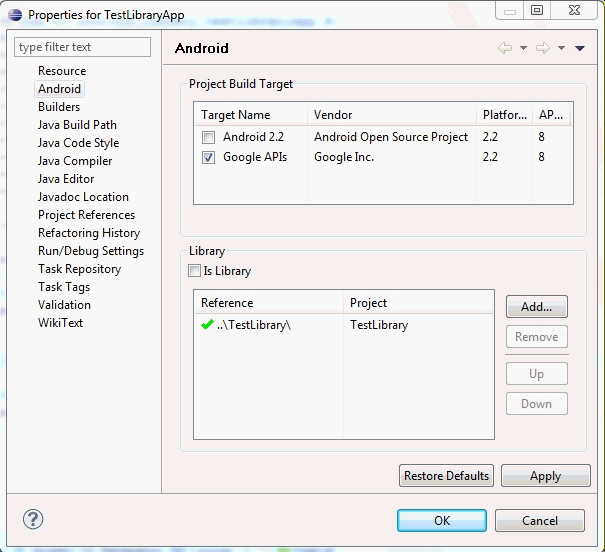Confirm with the OK button

pyautogui.click(x=442, y=521)
